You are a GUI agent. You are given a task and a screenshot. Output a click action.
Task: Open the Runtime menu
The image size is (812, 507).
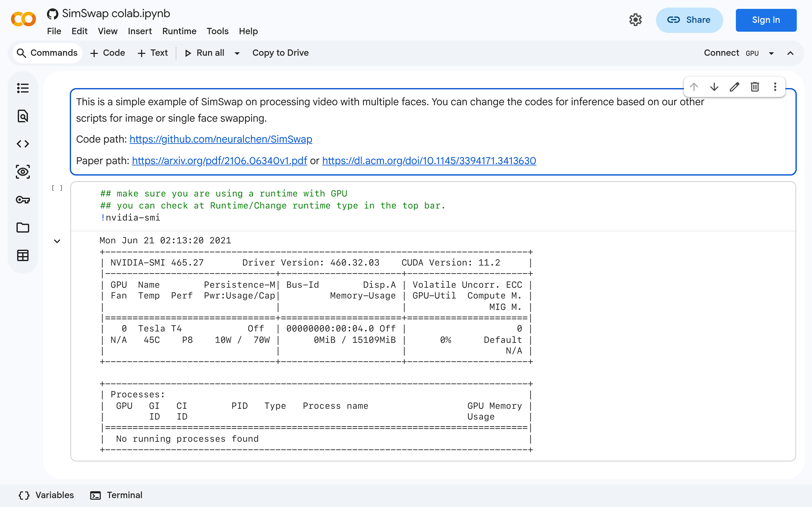tap(179, 31)
